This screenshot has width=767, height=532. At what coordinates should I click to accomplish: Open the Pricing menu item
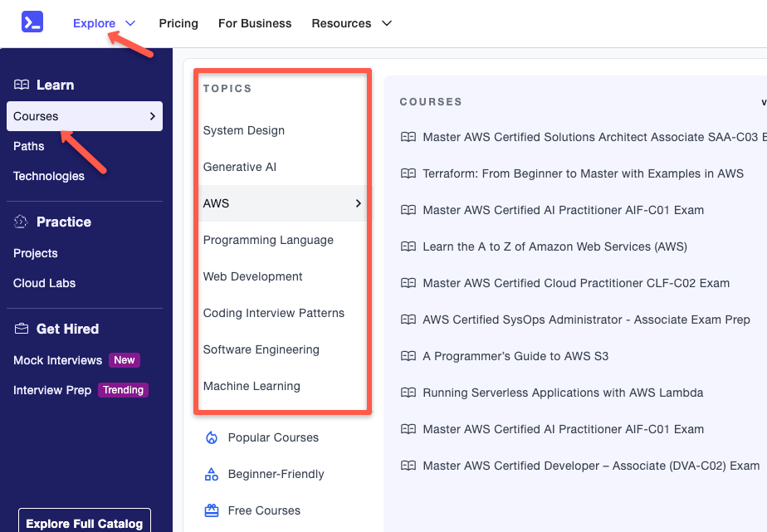[178, 23]
